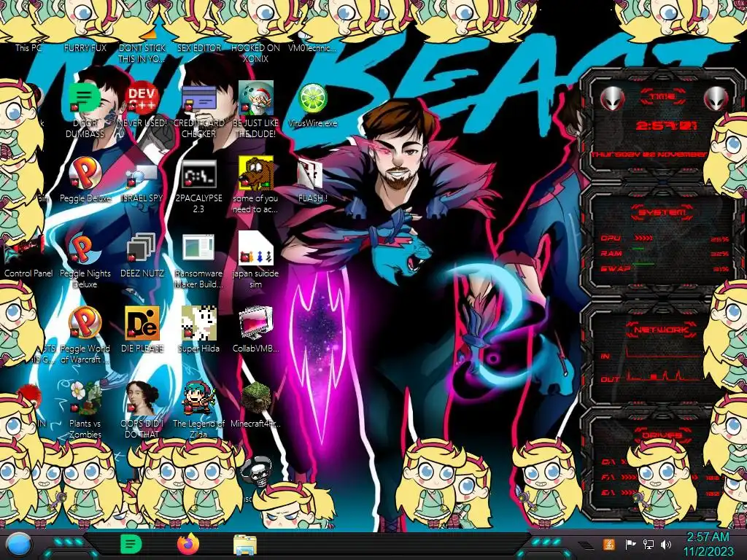
Task: Open the 2PACALYPSE 2.3 console icon
Action: point(198,174)
